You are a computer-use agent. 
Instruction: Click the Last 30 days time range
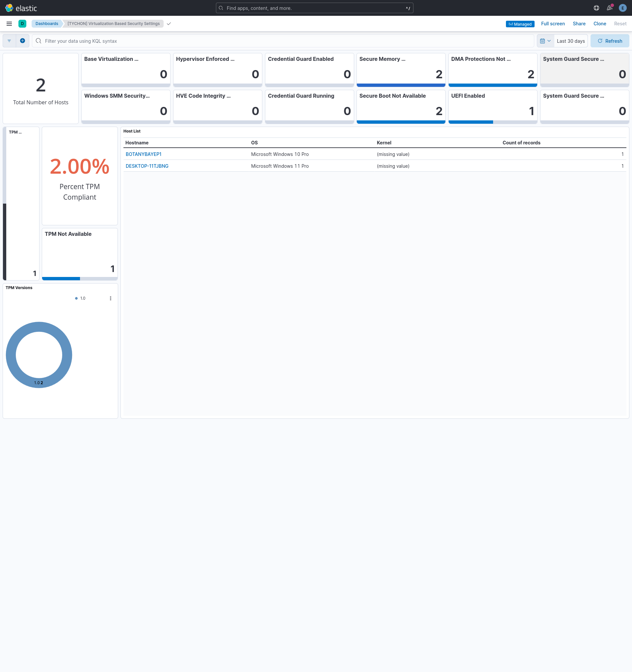click(571, 41)
